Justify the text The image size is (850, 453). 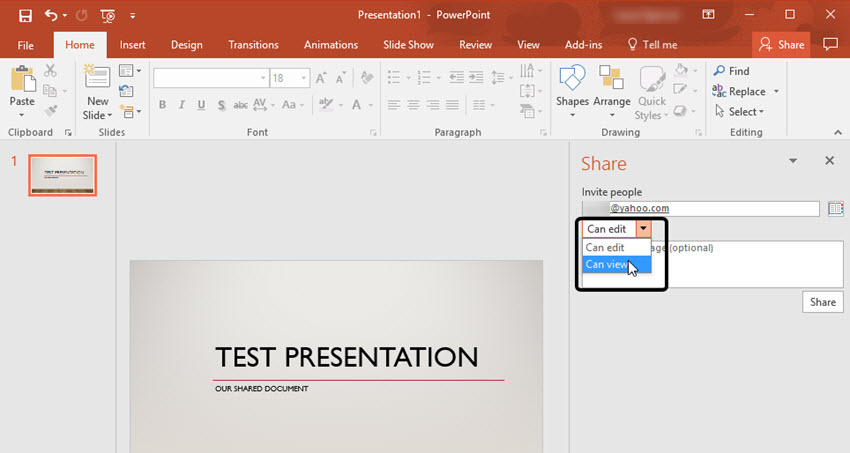pos(452,105)
